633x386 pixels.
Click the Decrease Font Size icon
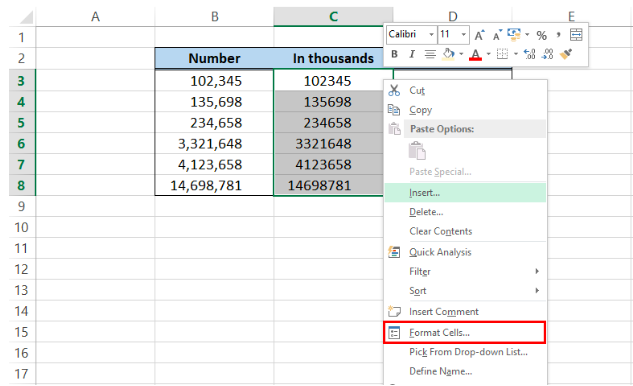click(497, 35)
